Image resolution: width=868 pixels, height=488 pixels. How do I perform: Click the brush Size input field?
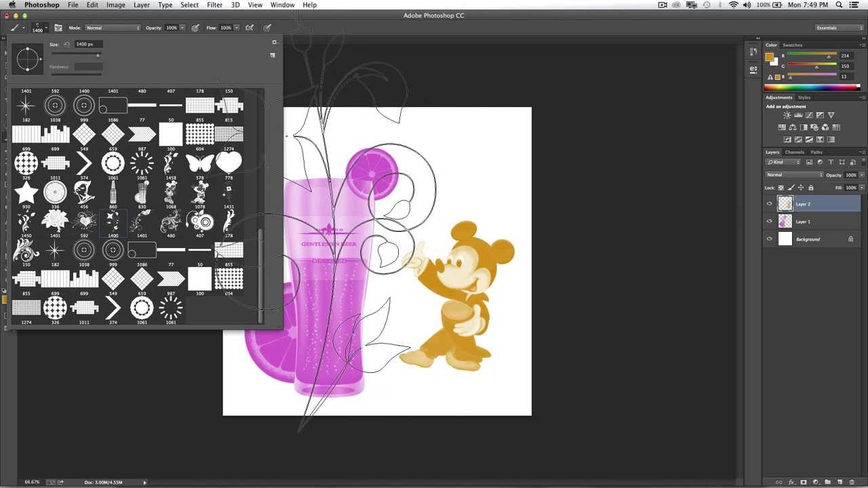[88, 44]
